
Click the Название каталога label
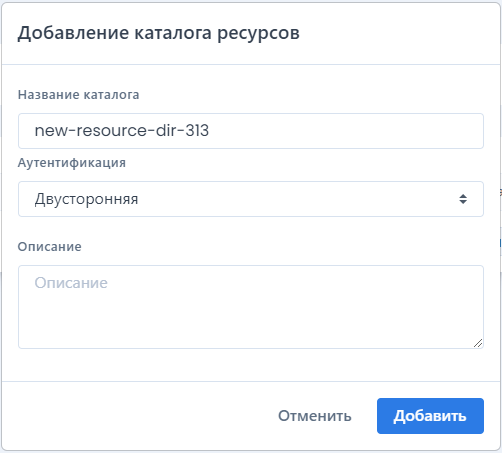78,95
